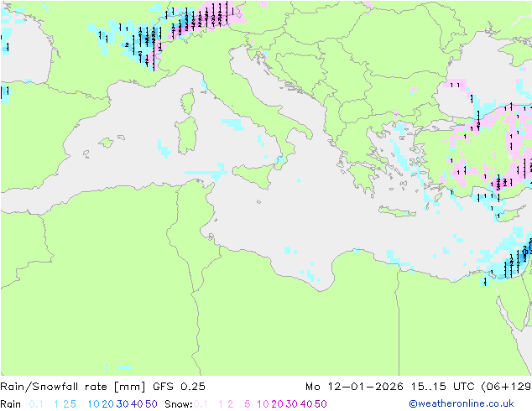Click the island of Crete on map

tap(397, 211)
